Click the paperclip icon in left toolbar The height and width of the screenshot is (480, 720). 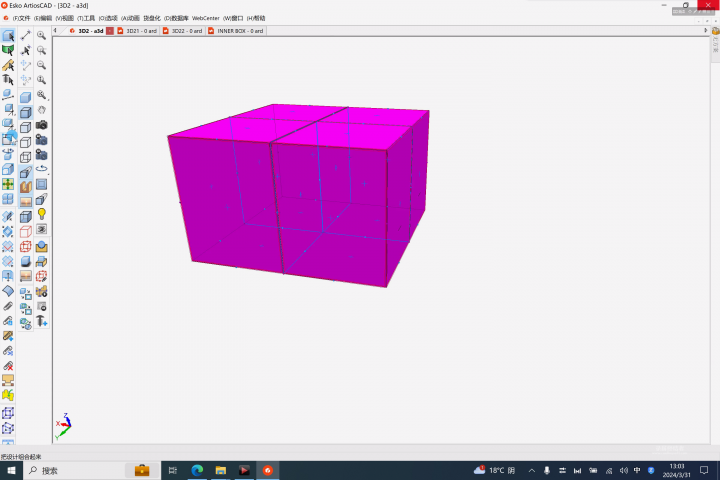point(8,306)
